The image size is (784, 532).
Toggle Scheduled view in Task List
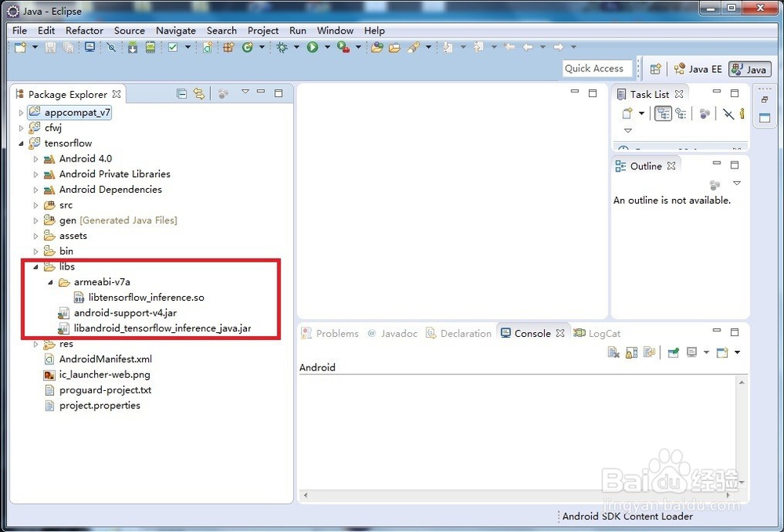pos(681,114)
